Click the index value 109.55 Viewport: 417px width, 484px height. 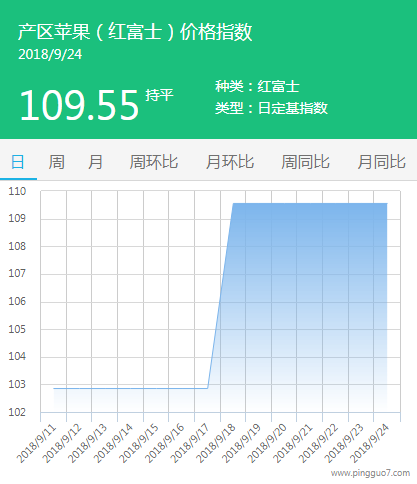[x=79, y=105]
